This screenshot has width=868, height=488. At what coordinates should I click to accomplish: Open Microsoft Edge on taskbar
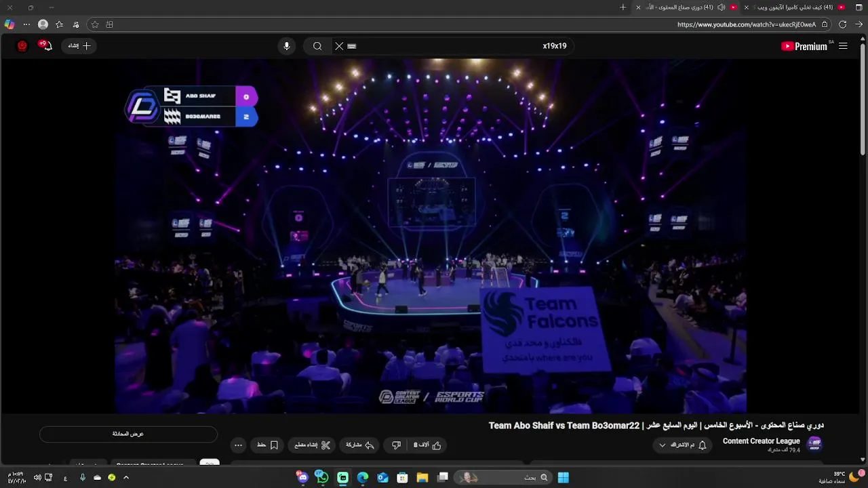coord(363,478)
